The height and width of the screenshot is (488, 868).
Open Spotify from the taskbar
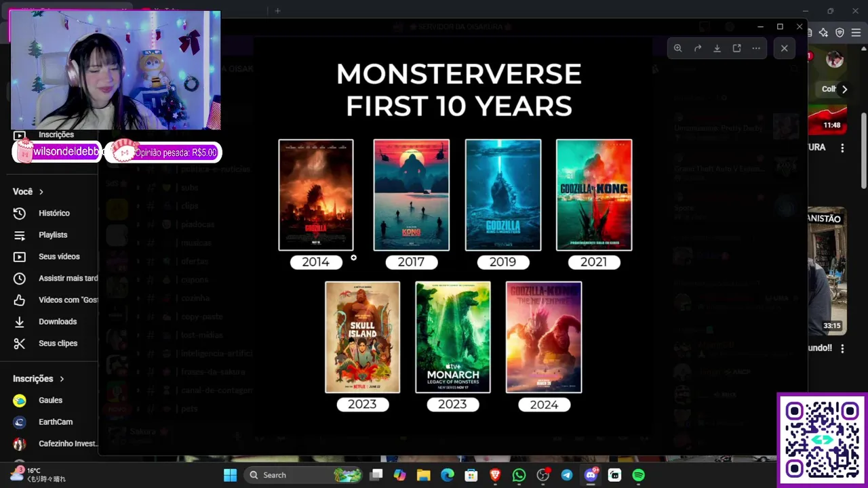pos(638,475)
